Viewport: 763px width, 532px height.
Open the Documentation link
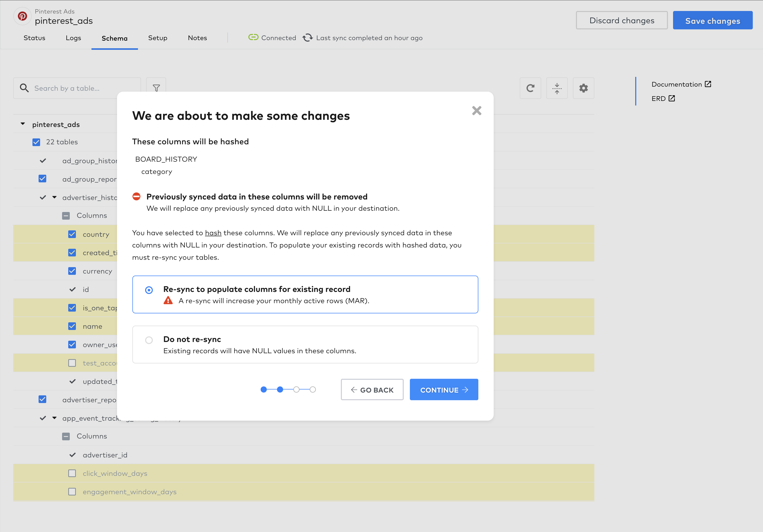[677, 84]
